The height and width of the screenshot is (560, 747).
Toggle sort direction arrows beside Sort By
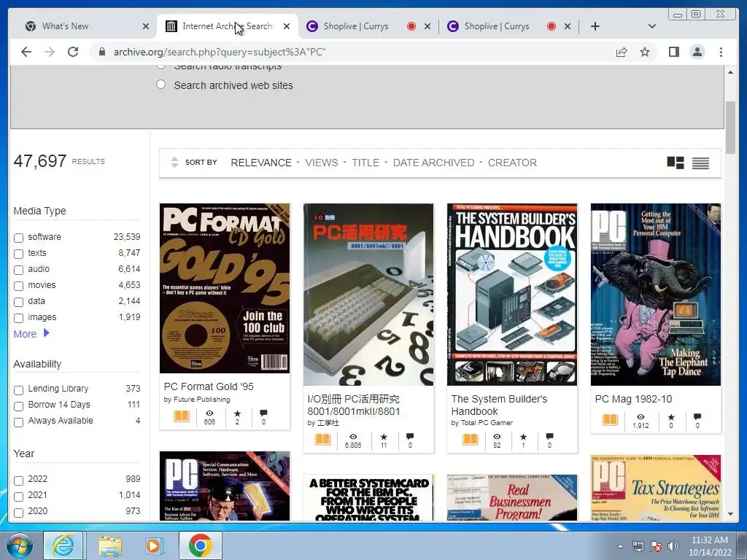pos(174,163)
